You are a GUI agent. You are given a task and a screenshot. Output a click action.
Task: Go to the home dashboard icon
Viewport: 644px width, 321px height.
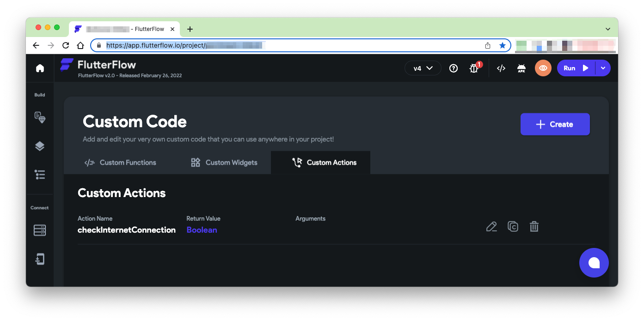tap(40, 68)
